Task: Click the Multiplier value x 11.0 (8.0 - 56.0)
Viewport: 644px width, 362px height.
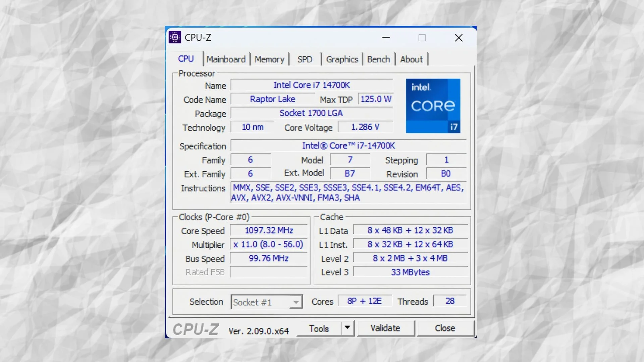Action: tap(269, 244)
